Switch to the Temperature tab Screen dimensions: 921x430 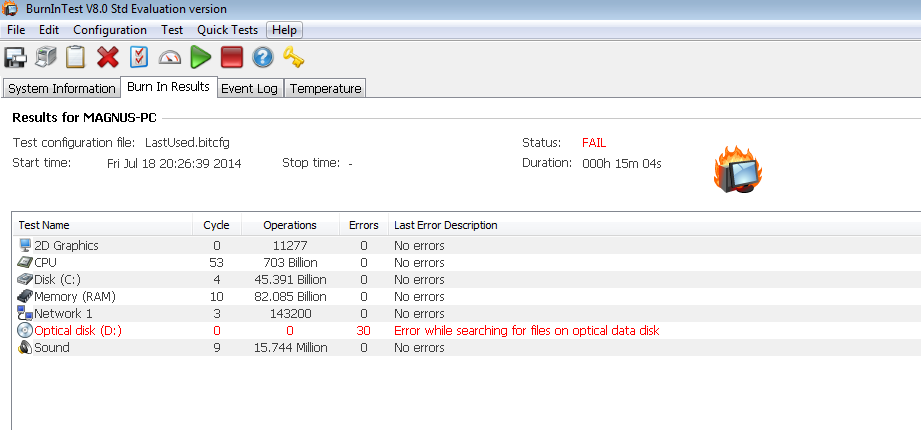click(x=325, y=89)
